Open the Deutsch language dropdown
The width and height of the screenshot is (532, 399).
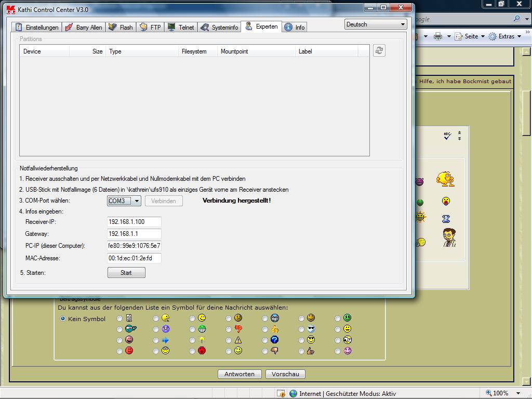point(375,24)
